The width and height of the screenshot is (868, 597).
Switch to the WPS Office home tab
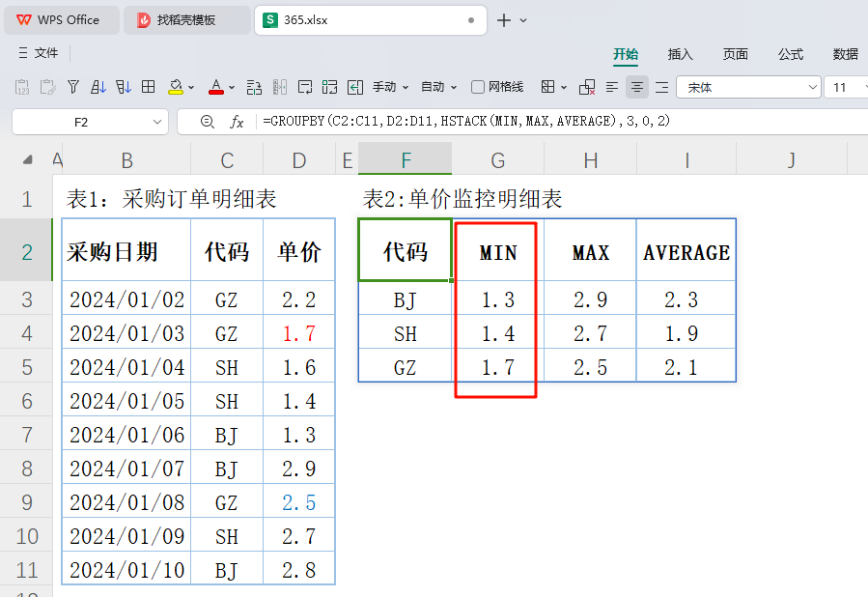point(62,20)
